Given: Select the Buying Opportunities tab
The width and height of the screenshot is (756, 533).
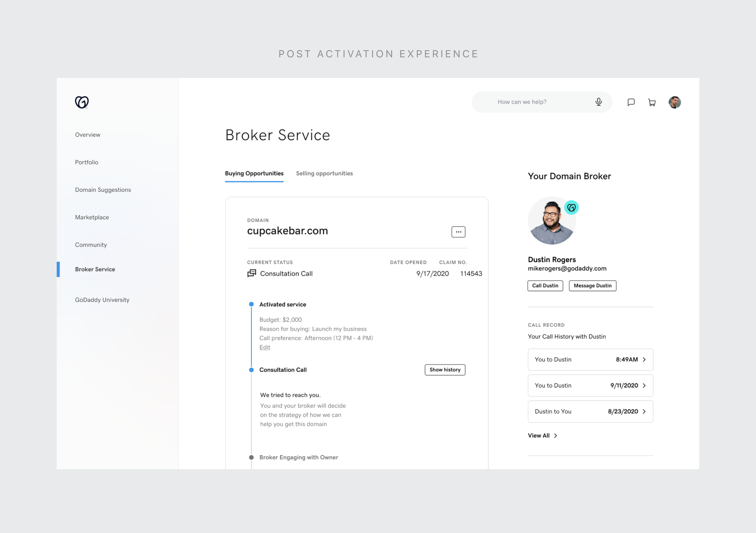Looking at the screenshot, I should pyautogui.click(x=254, y=173).
